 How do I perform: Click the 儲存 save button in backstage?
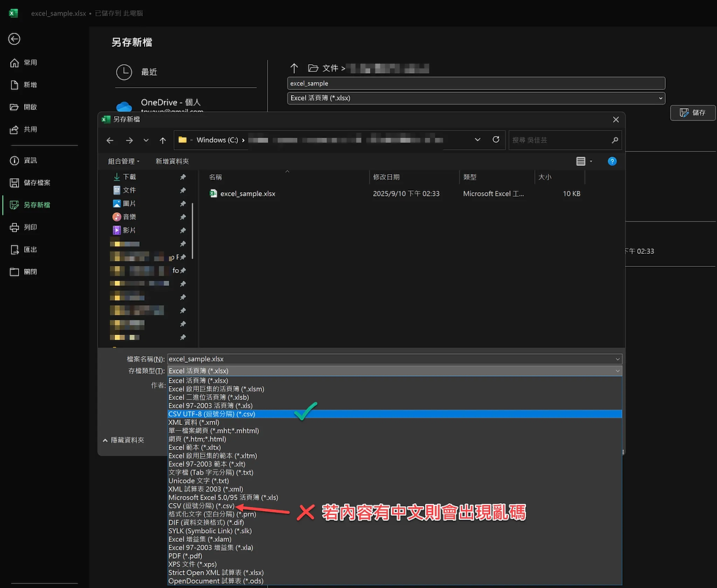point(692,113)
